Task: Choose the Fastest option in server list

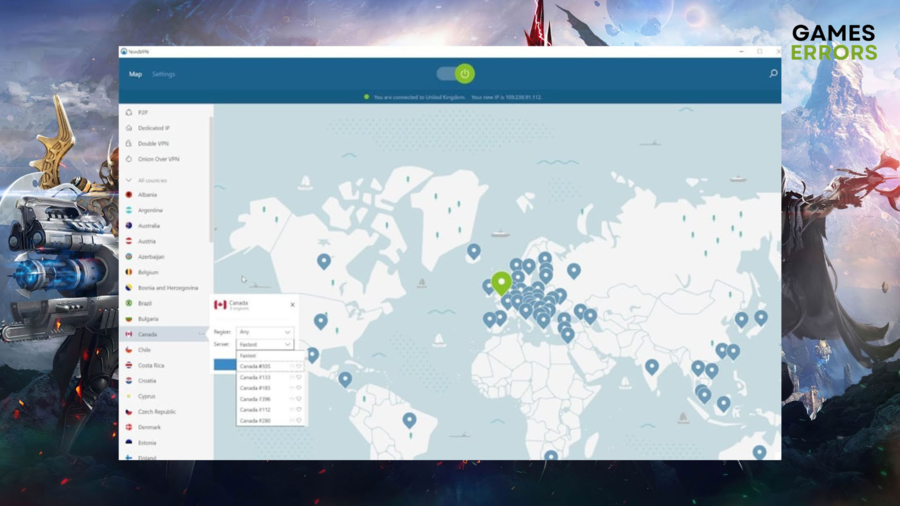Action: (249, 356)
